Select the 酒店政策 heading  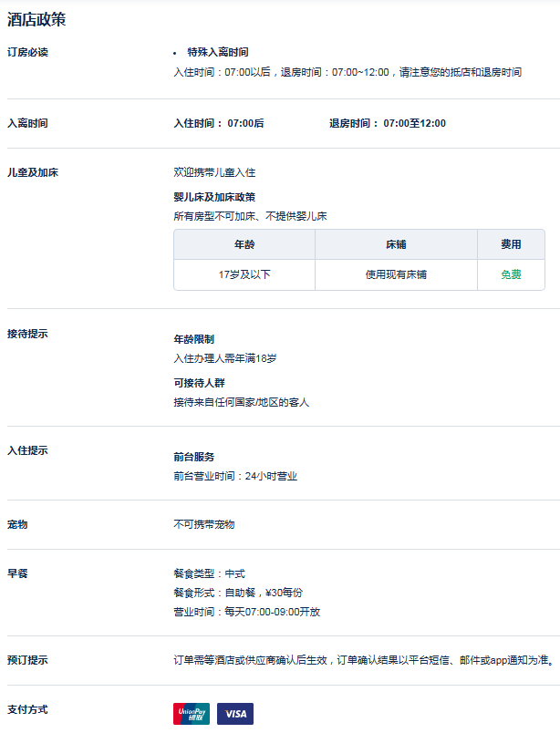coord(36,20)
